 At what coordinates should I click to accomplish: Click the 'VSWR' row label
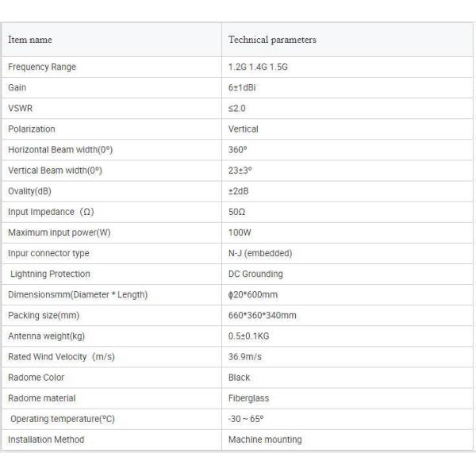coord(20,109)
